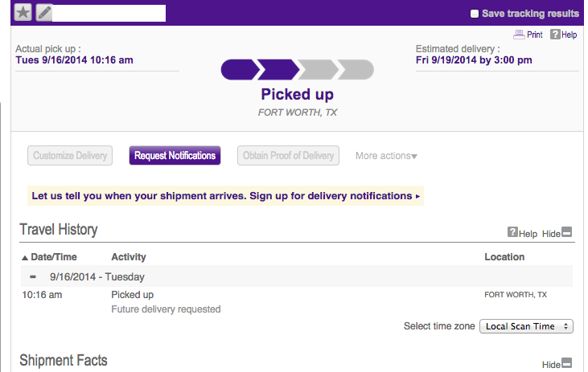Click the question mark Help icon beside Print
Image resolution: width=588 pixels, height=372 pixels.
pyautogui.click(x=556, y=35)
